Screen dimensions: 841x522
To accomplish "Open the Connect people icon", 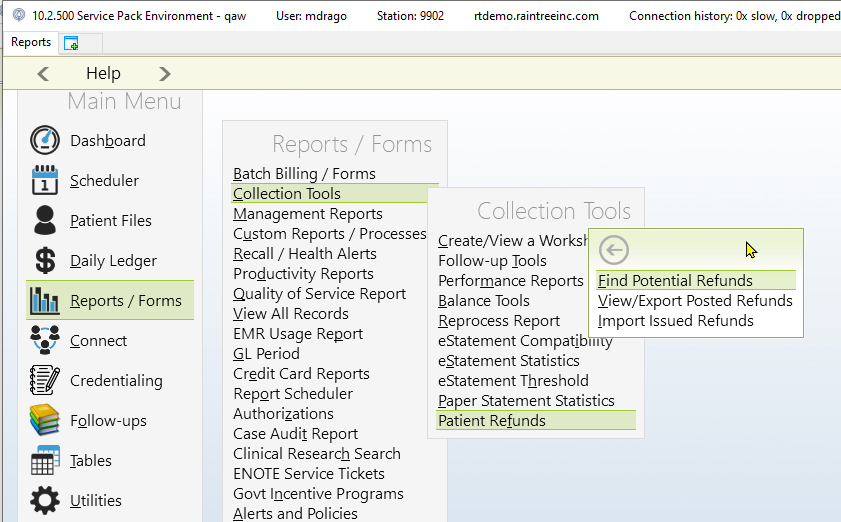I will [x=45, y=340].
